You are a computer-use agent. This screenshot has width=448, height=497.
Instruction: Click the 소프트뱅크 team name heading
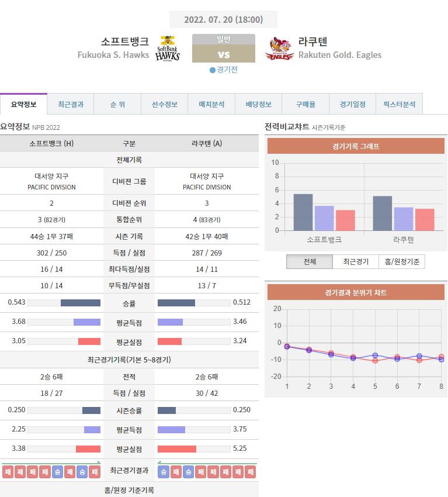click(x=124, y=42)
